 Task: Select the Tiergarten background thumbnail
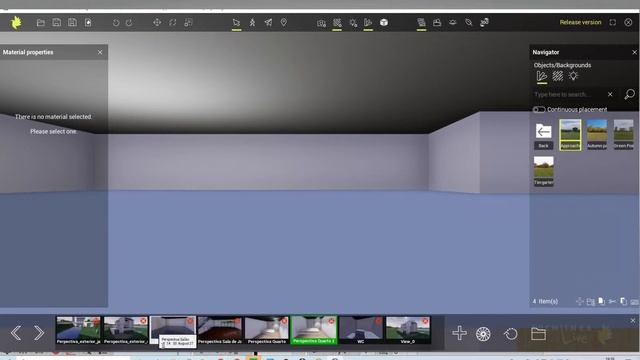[x=544, y=171]
